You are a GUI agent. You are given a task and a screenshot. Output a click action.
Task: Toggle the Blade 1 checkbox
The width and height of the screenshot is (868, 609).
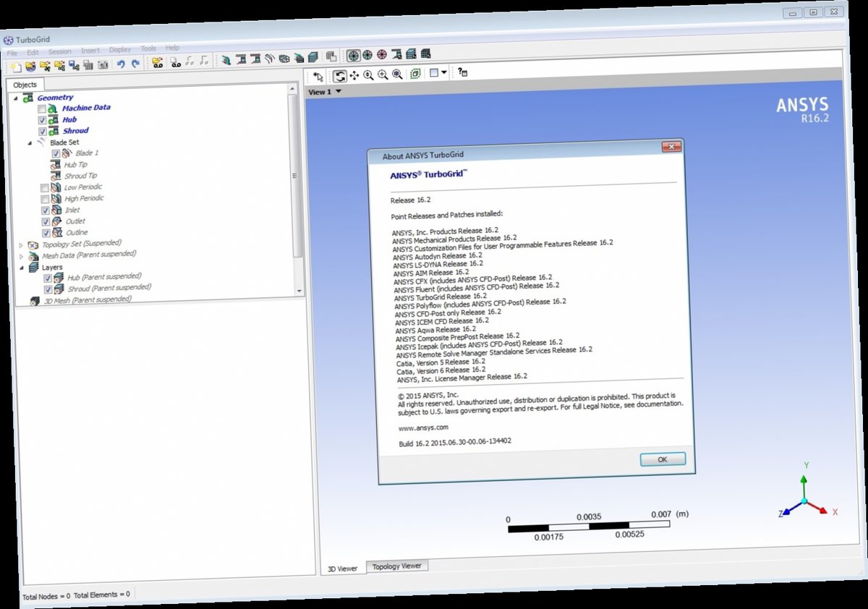(55, 154)
